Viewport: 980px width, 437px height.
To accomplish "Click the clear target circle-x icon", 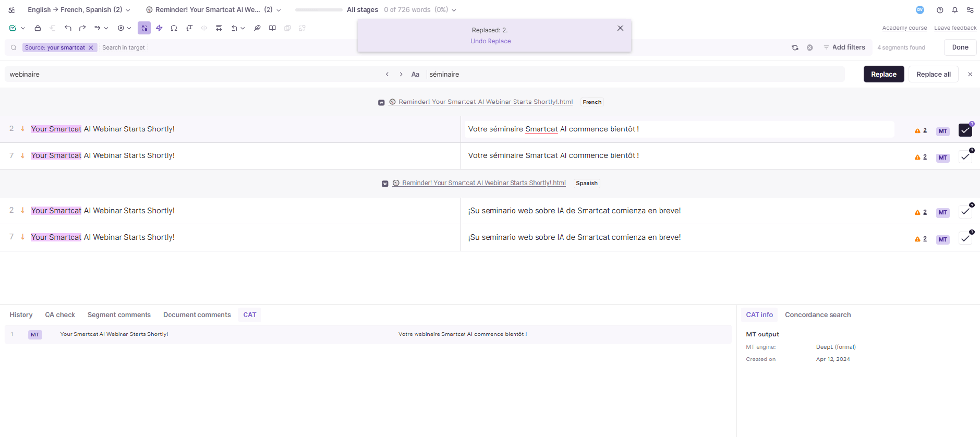I will pos(121,28).
